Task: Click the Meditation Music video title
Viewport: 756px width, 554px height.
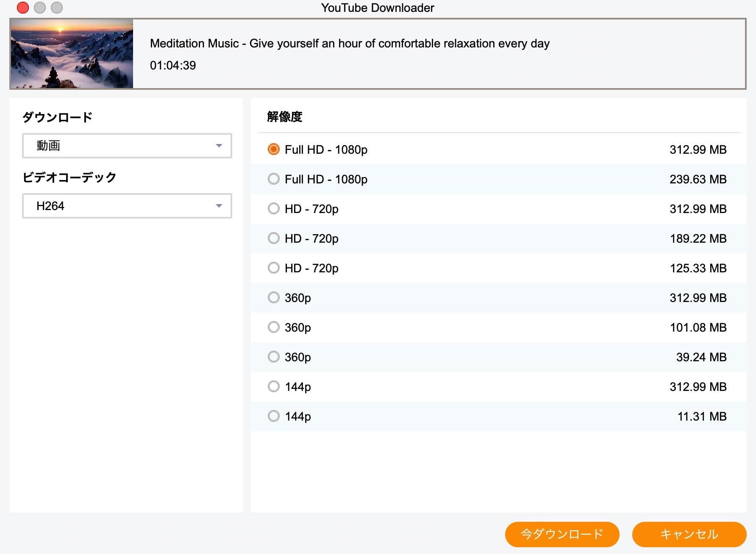Action: (x=350, y=44)
